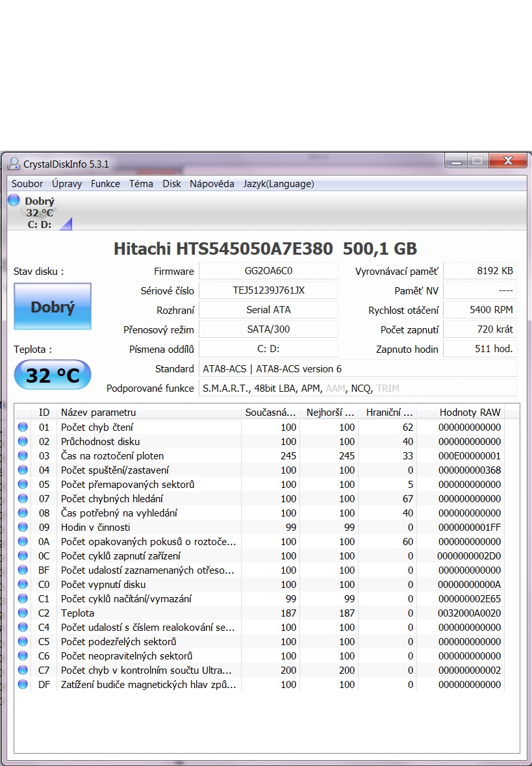Click status orb for Teplota attribute row
The width and height of the screenshot is (532, 766).
point(23,613)
